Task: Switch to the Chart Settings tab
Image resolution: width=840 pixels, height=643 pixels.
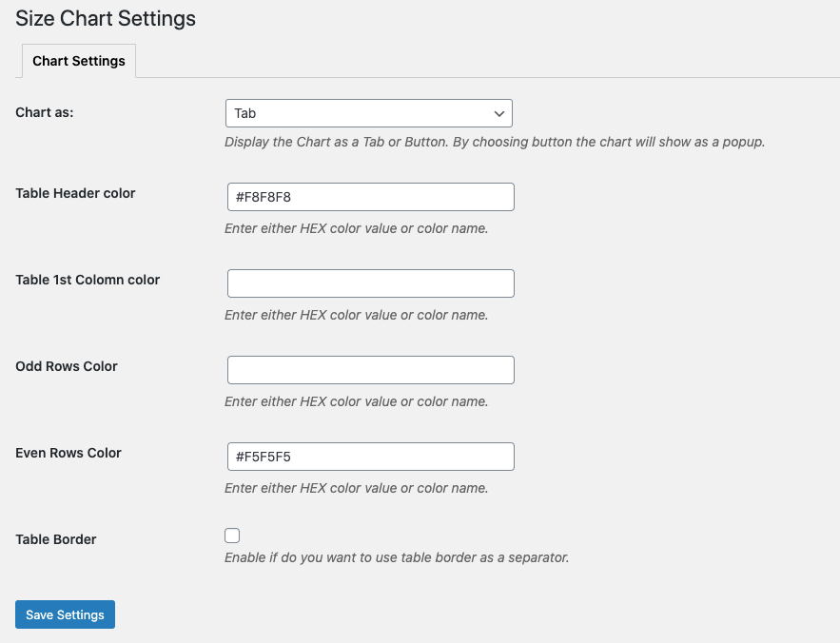Action: [x=79, y=61]
